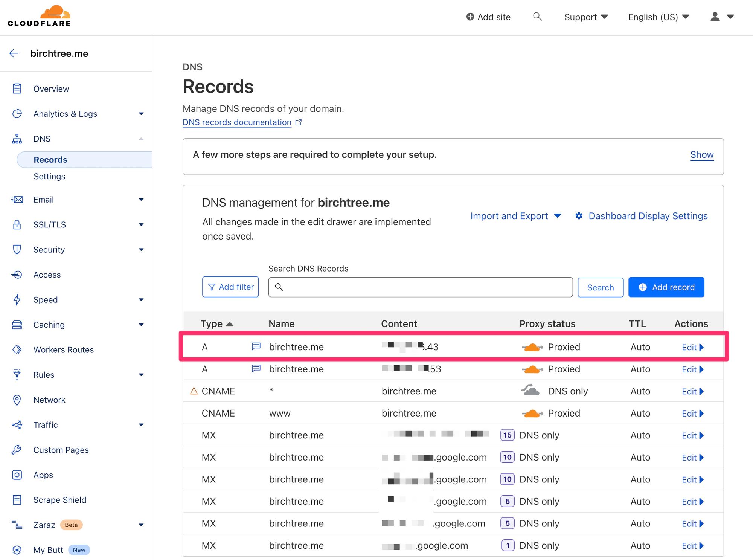Screen dimensions: 753x560
Task: Open the search magnifier in top bar
Action: pos(537,17)
